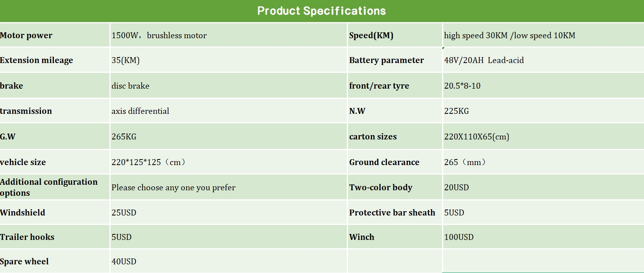Click the Two-color body label

(x=381, y=188)
